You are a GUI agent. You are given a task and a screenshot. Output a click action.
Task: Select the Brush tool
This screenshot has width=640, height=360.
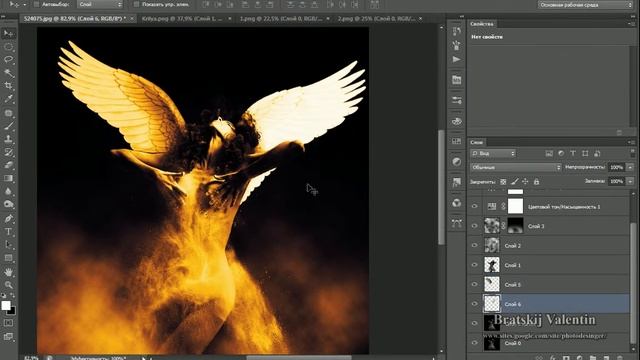(8, 126)
